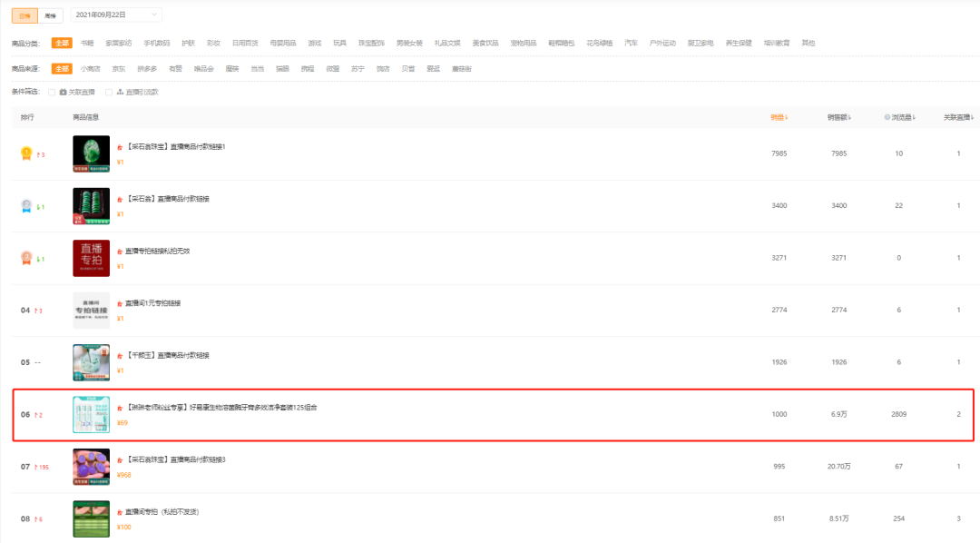Open purple stones thumbnail in row 07
The width and height of the screenshot is (980, 543).
(92, 467)
